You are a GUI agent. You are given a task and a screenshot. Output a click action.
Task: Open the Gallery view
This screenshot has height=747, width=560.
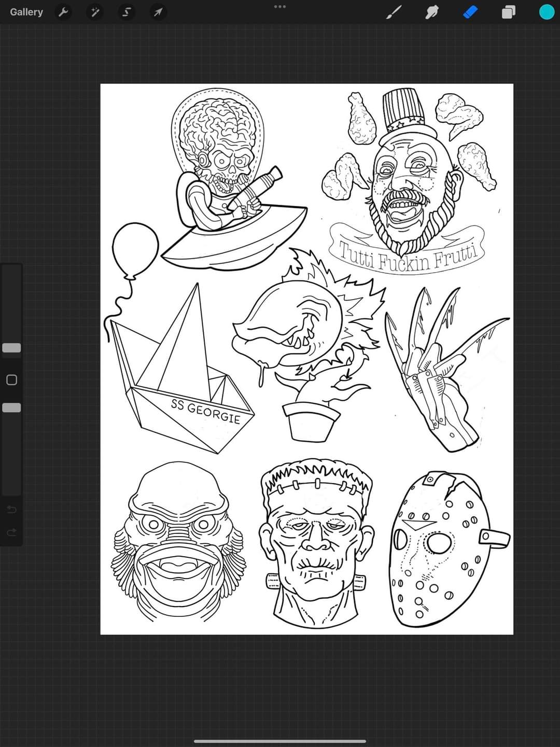pos(26,12)
